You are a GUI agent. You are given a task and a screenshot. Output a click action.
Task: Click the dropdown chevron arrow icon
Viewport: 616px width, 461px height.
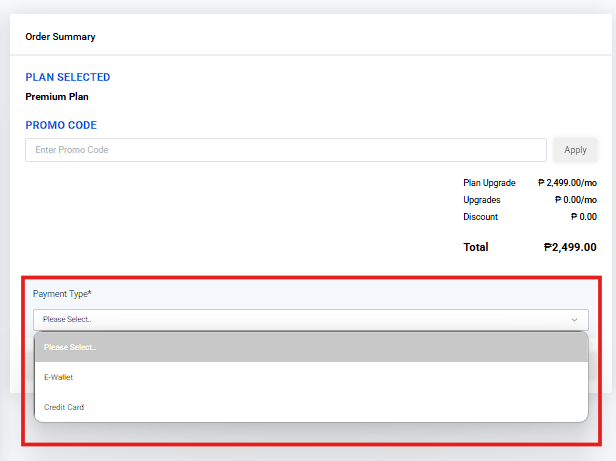[574, 320]
